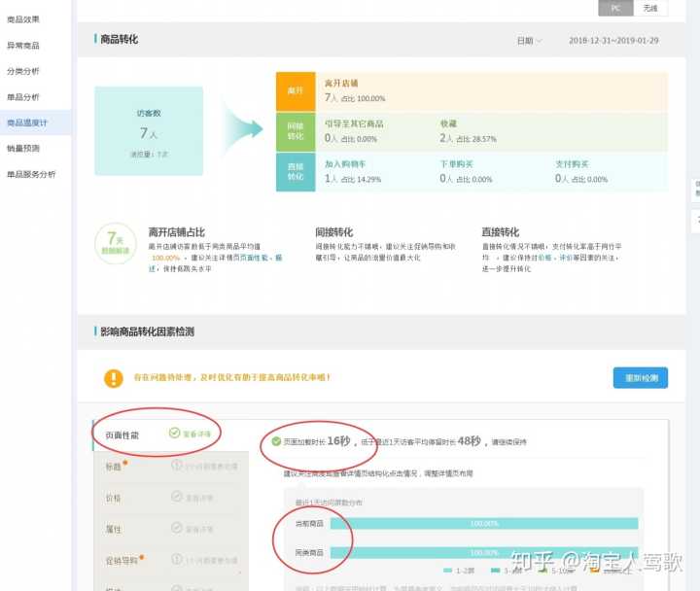Select 异常商品 from the sidebar
The width and height of the screenshot is (700, 591).
[x=25, y=45]
